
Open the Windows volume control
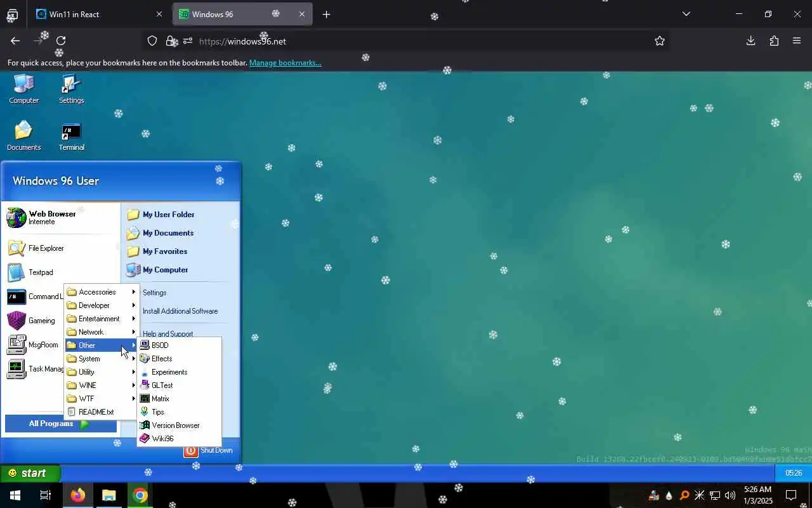730,495
